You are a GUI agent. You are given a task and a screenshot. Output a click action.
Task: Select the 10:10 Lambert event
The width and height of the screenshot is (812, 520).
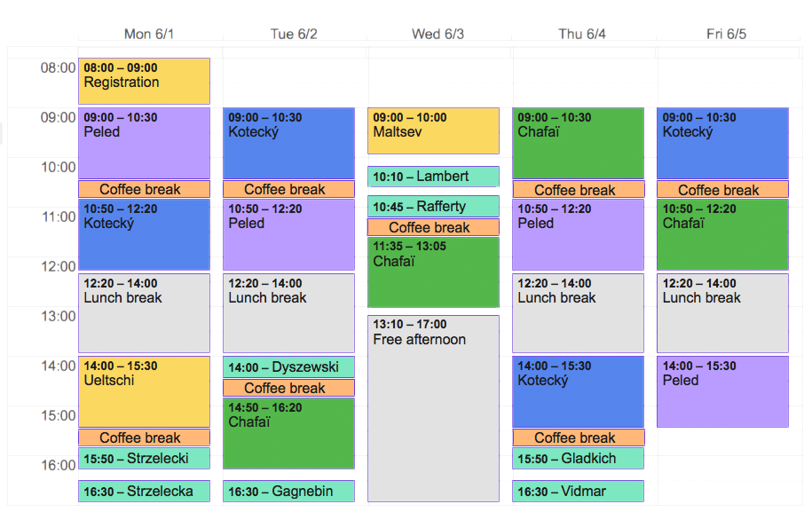click(433, 177)
